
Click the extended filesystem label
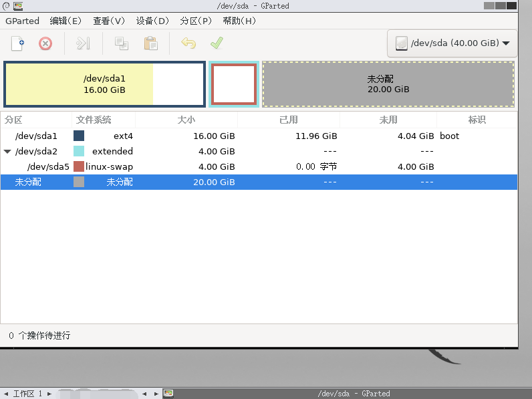coord(112,151)
